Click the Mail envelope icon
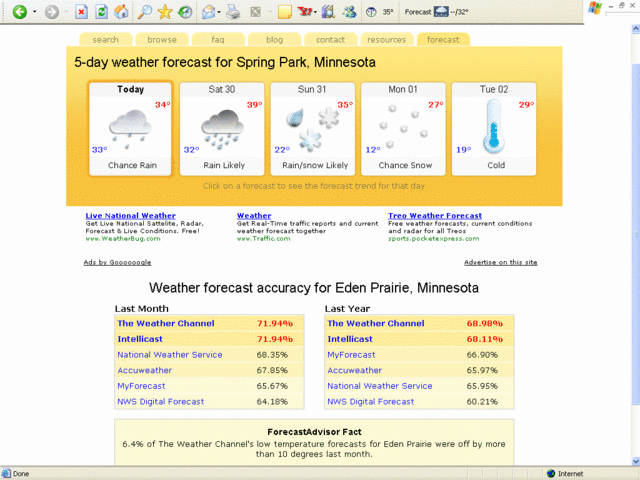 [x=208, y=12]
